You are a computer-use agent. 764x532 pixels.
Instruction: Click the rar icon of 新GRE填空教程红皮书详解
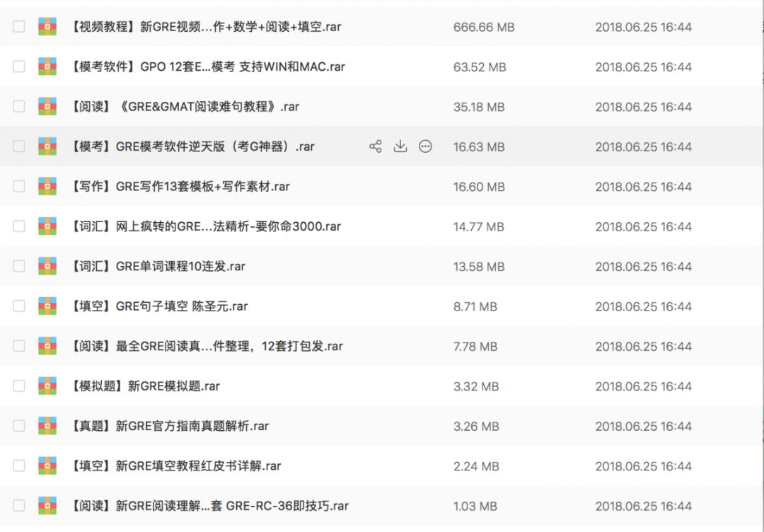(47, 466)
